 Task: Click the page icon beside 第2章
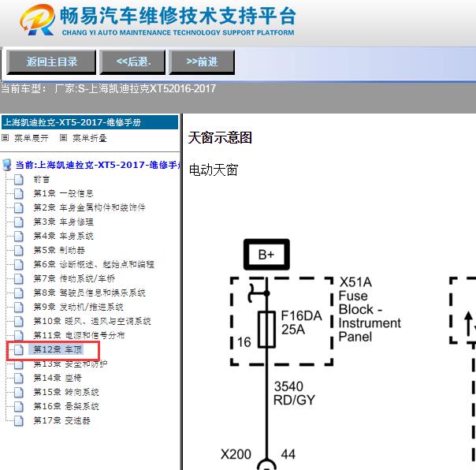click(18, 208)
